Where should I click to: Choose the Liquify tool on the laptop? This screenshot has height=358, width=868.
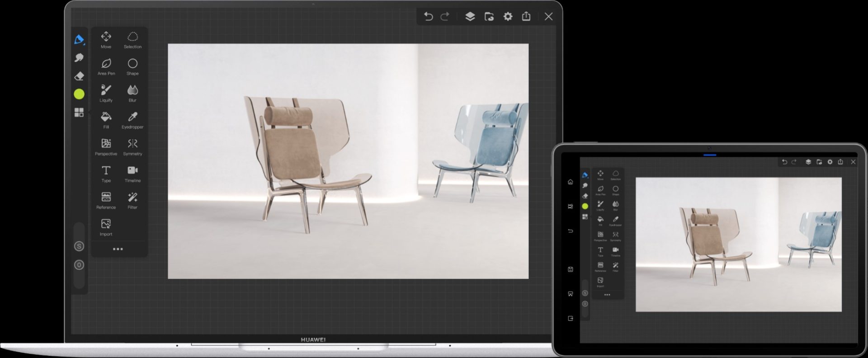(106, 93)
